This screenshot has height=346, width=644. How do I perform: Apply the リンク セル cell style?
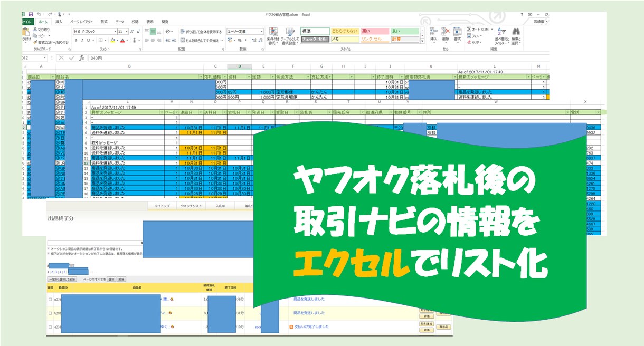pos(375,39)
